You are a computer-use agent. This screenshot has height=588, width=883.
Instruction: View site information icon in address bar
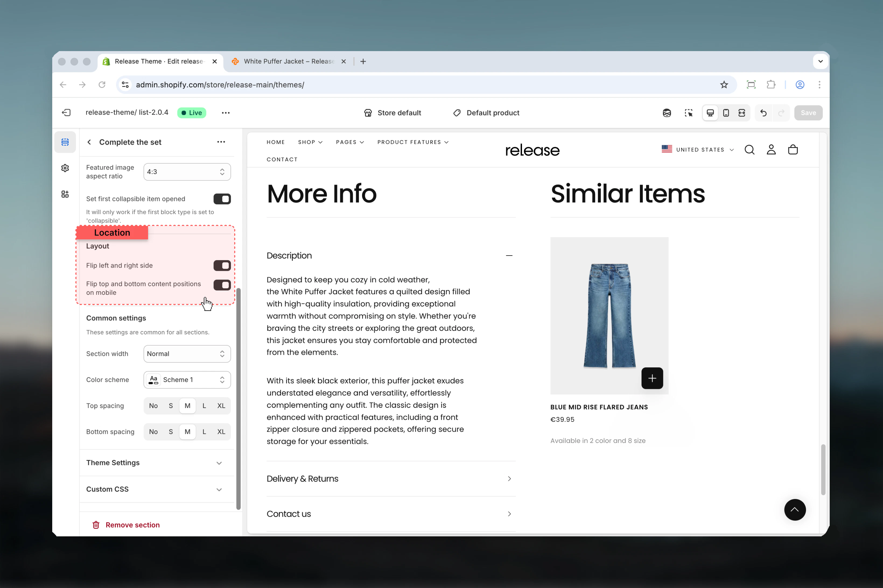click(125, 85)
